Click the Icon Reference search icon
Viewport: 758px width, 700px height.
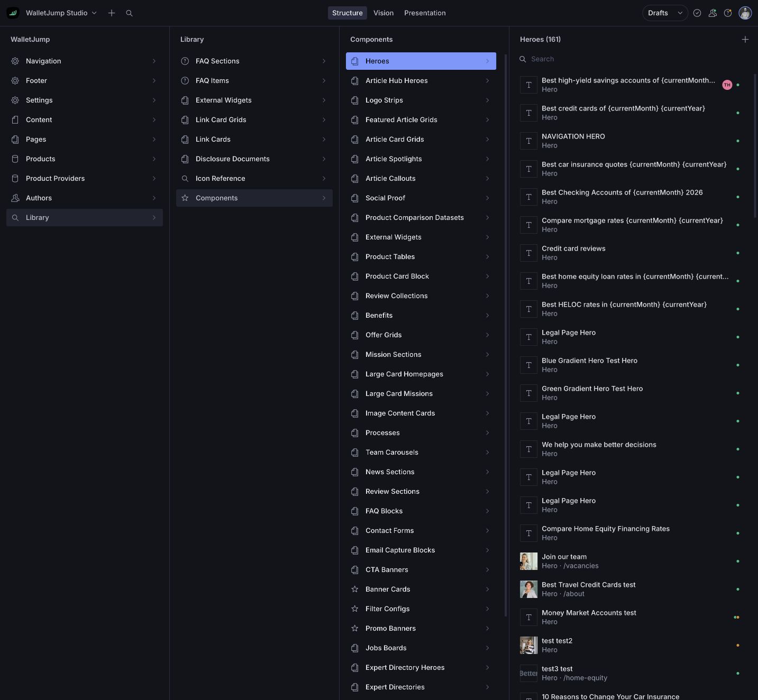point(185,178)
